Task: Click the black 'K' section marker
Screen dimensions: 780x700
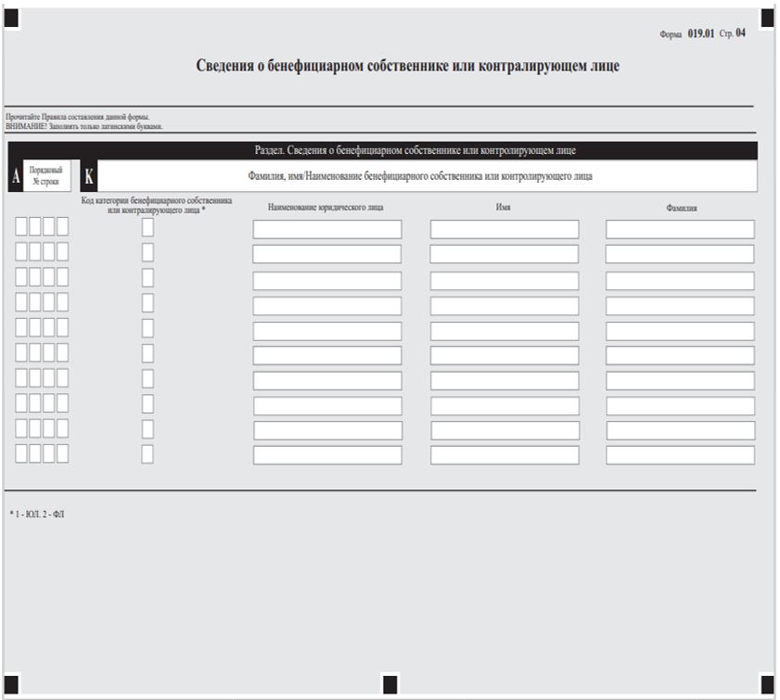Action: 89,178
